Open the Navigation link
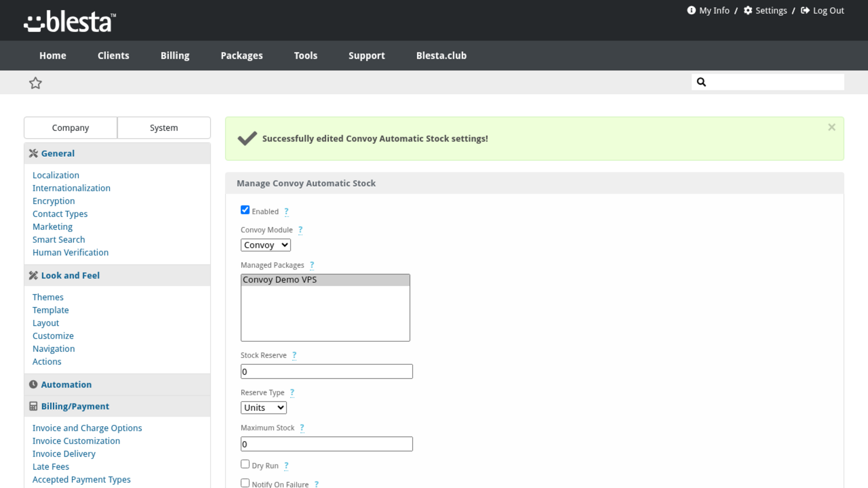868x488 pixels. [x=54, y=349]
